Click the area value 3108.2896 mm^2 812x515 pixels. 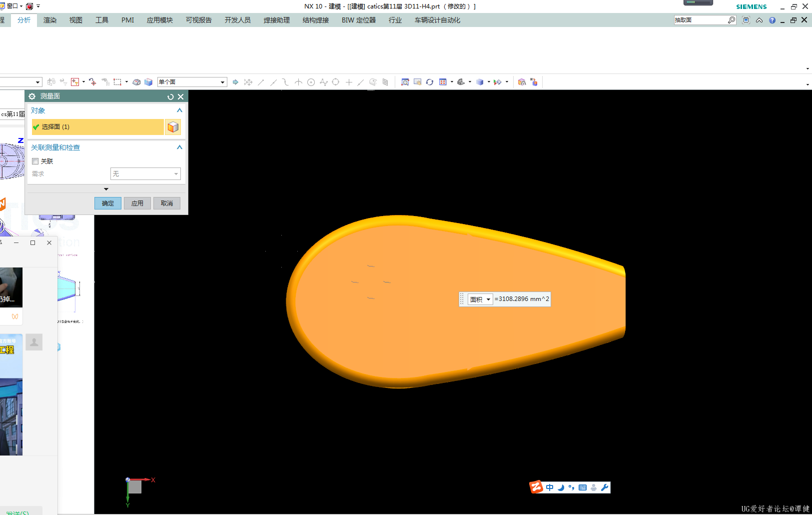[x=522, y=299]
